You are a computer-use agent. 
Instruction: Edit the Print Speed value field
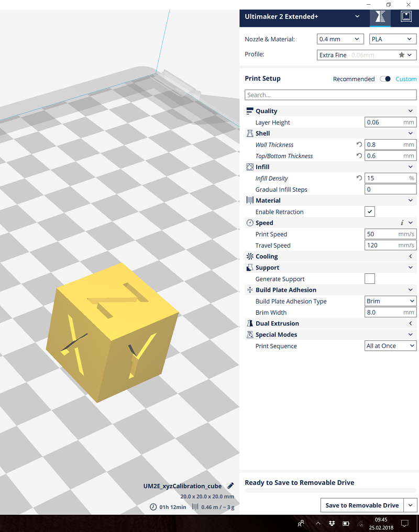pyautogui.click(x=391, y=234)
